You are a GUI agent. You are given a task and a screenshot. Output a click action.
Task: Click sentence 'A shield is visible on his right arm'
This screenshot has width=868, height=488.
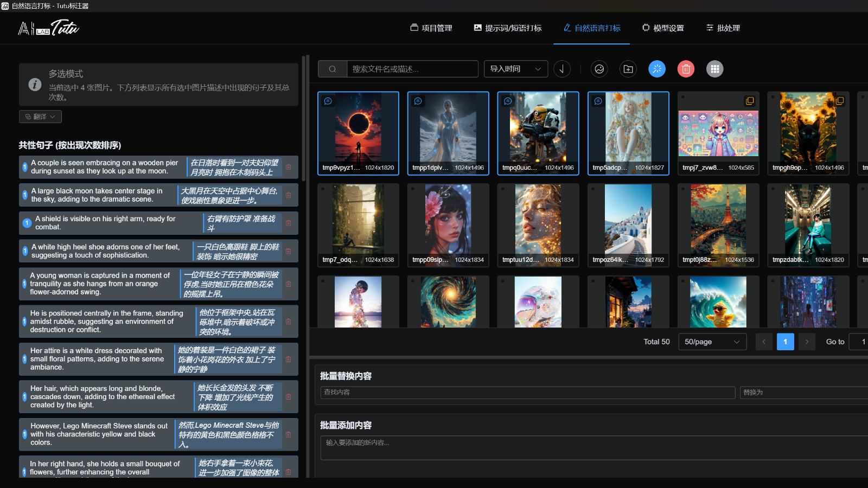click(x=105, y=223)
